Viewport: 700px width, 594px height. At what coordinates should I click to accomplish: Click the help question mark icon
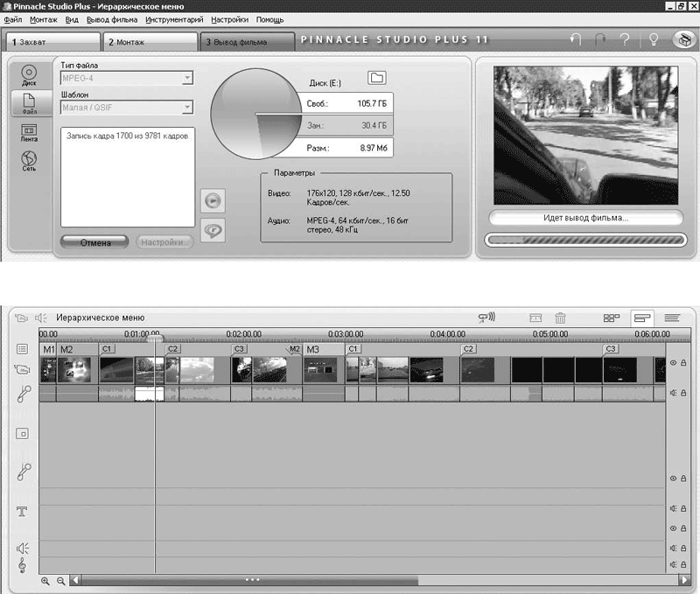pyautogui.click(x=626, y=40)
